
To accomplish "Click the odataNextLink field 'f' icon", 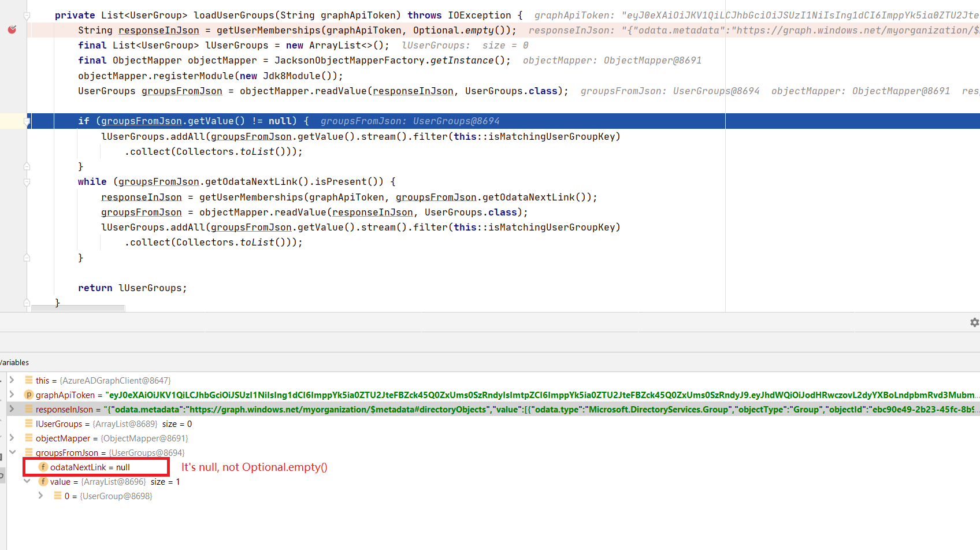I will click(x=43, y=467).
